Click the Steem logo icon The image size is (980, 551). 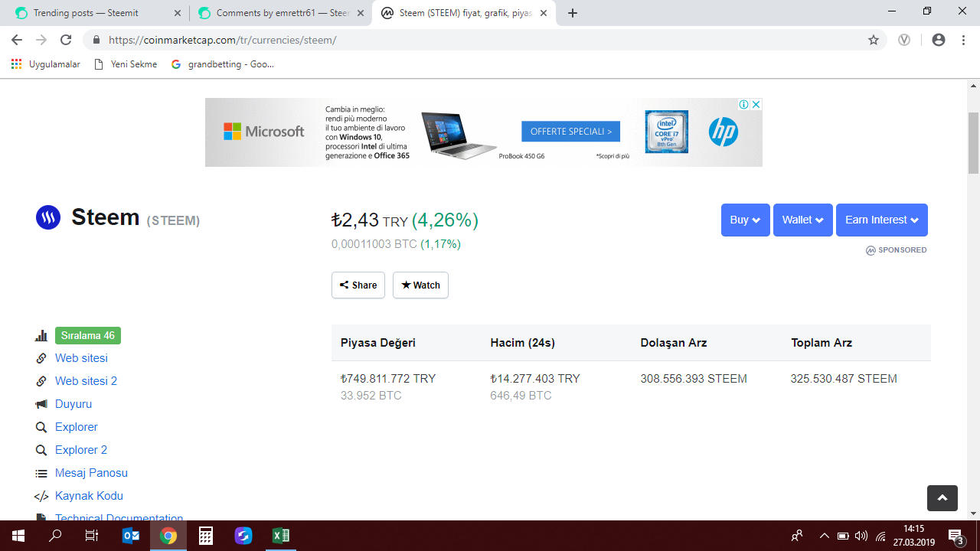(x=48, y=217)
